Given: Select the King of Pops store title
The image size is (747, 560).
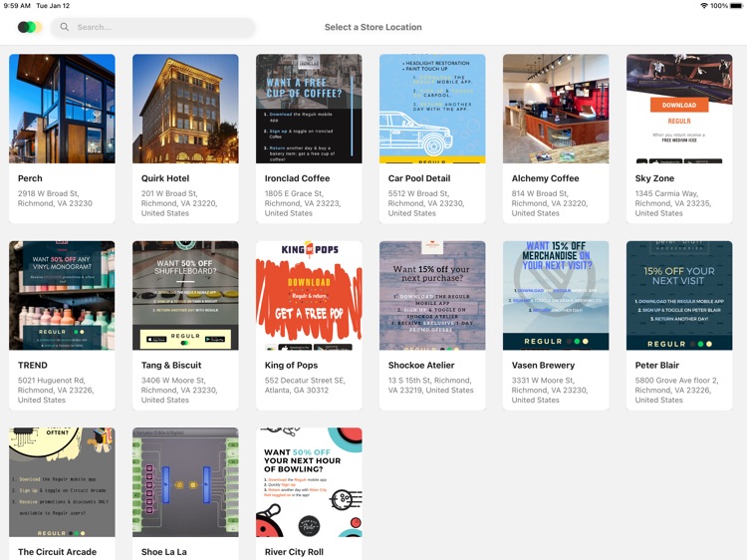Looking at the screenshot, I should [x=291, y=365].
